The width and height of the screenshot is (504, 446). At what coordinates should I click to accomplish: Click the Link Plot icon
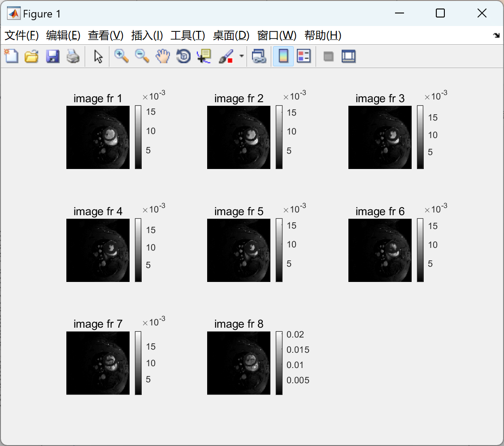click(x=259, y=56)
